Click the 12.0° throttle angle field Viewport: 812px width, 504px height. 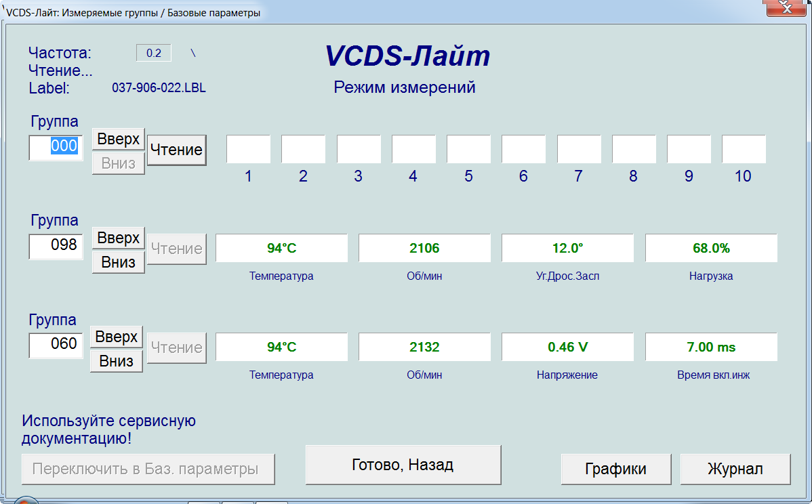click(567, 249)
